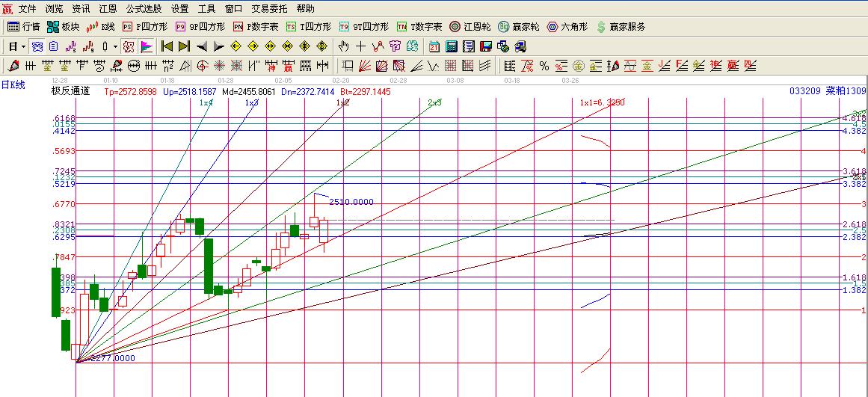Click the red floppy disk save icon
This screenshot has width=868, height=397.
point(486,46)
